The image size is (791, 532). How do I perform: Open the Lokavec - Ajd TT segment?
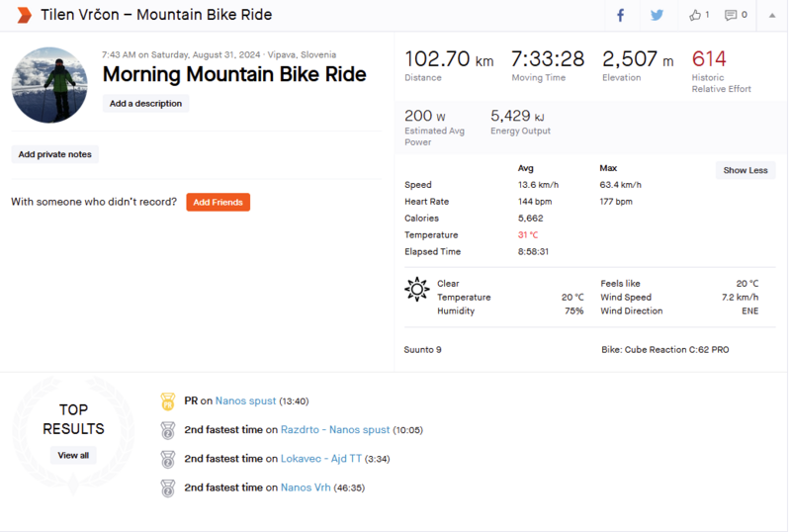click(x=321, y=459)
